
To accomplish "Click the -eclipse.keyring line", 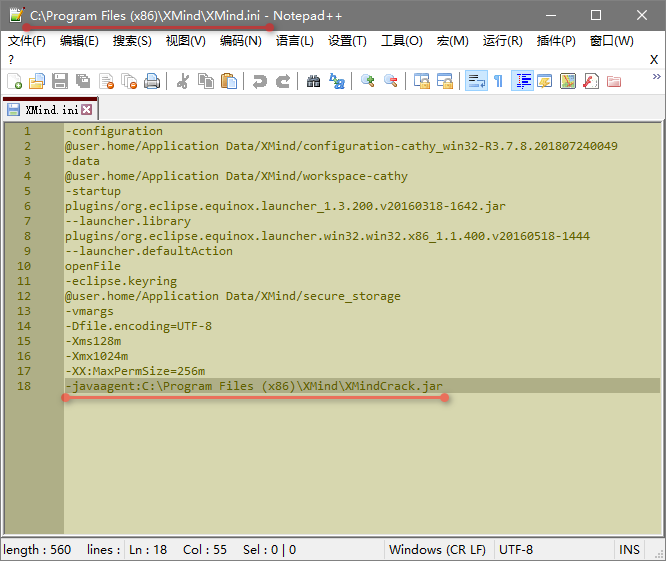I will 121,281.
